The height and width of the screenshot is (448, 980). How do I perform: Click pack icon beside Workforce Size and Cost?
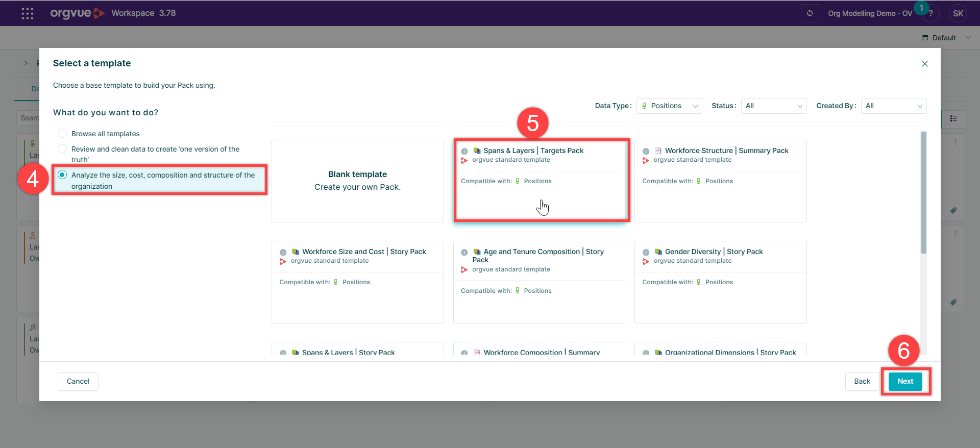point(296,252)
